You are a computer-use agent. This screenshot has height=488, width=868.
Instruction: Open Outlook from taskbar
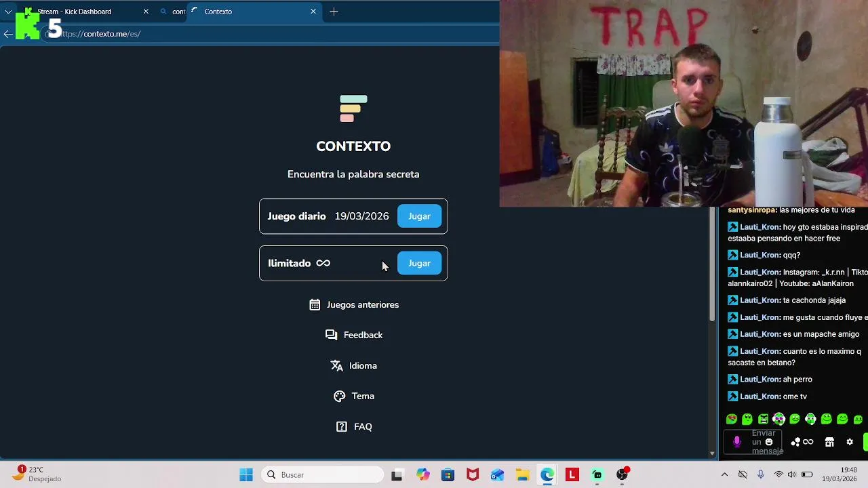point(498,475)
